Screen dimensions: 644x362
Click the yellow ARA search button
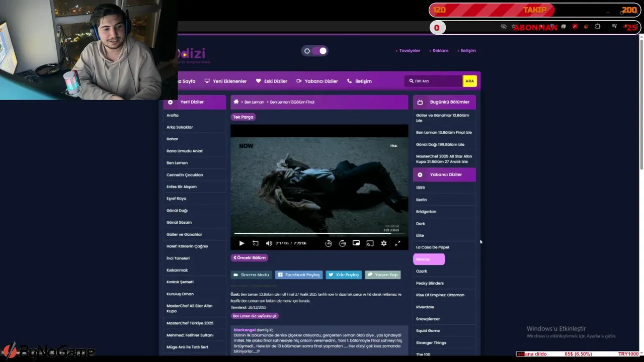(x=469, y=81)
